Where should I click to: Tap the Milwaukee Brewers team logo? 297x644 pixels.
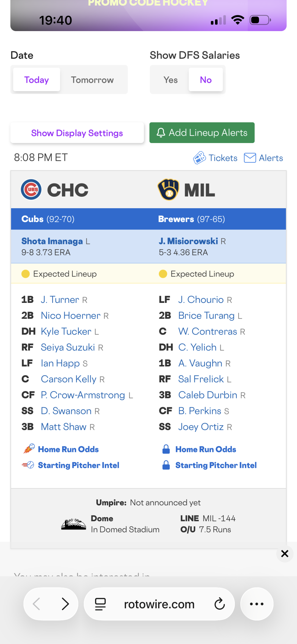tap(168, 190)
